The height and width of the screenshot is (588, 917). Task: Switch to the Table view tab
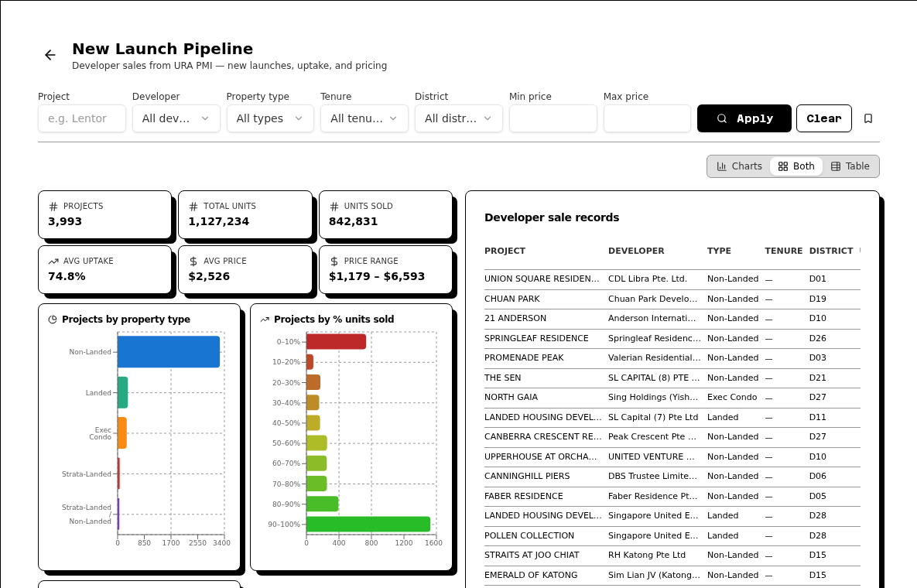[x=850, y=166]
